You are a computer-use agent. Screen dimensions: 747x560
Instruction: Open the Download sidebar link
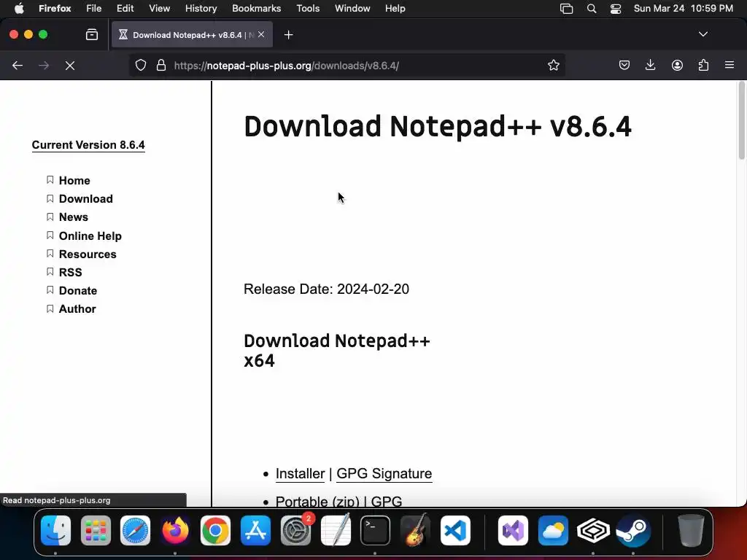coord(86,198)
